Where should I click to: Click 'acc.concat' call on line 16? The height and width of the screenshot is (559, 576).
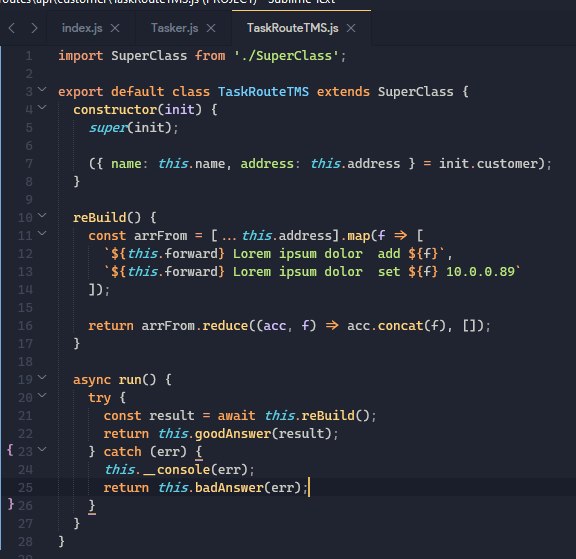385,326
